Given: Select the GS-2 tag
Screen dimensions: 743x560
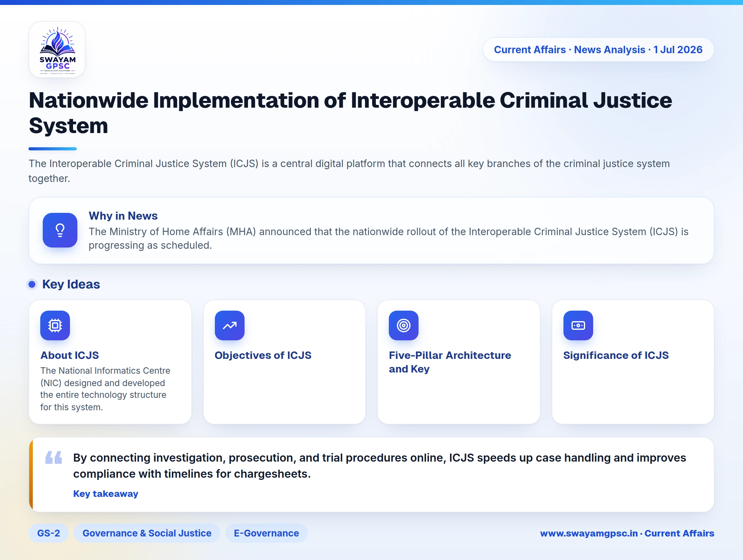Looking at the screenshot, I should 49,533.
